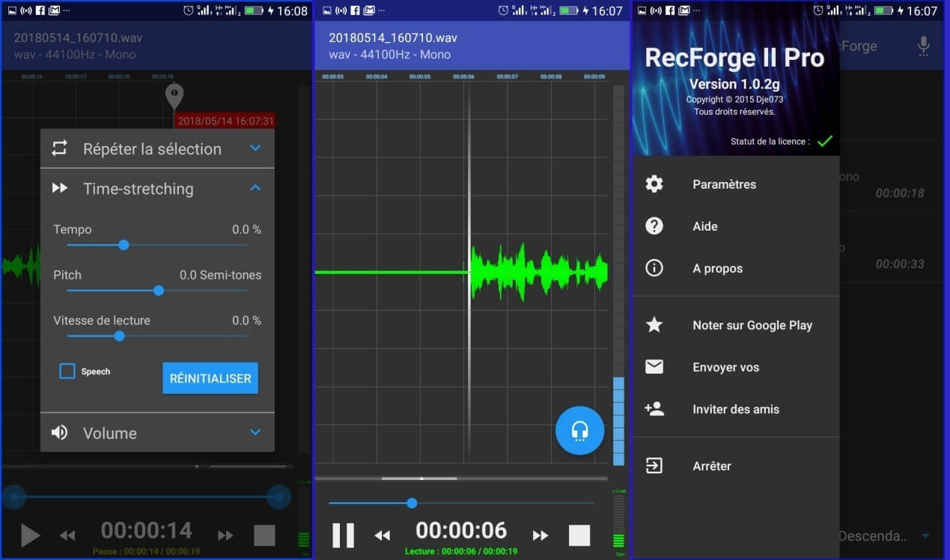Image resolution: width=950 pixels, height=560 pixels.
Task: Select A propos info item
Action: click(717, 268)
